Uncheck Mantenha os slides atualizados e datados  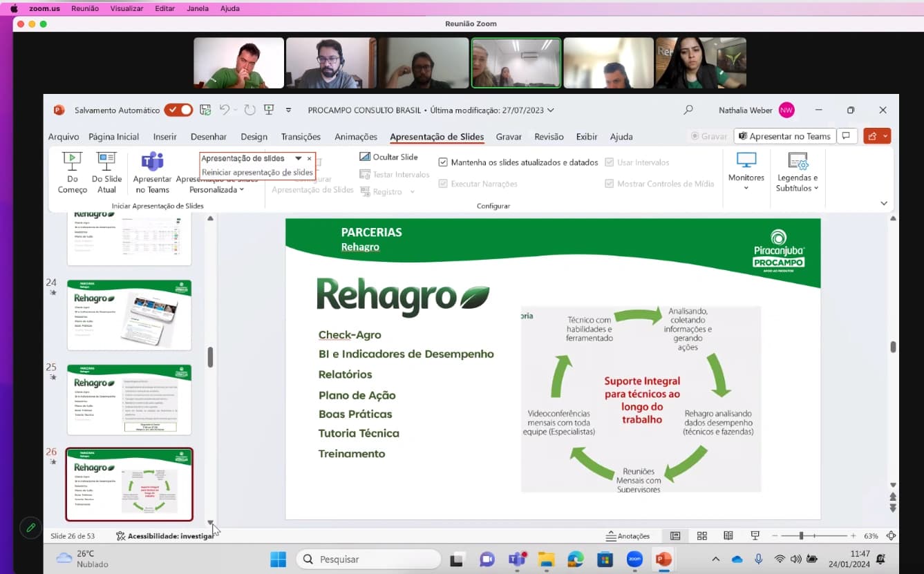coord(443,162)
